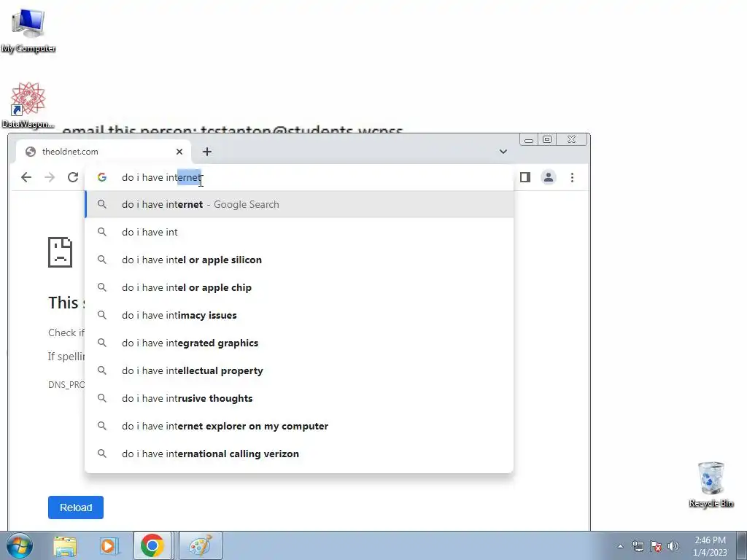Viewport: 747px width, 560px height.
Task: Close the Chrome window
Action: [571, 139]
